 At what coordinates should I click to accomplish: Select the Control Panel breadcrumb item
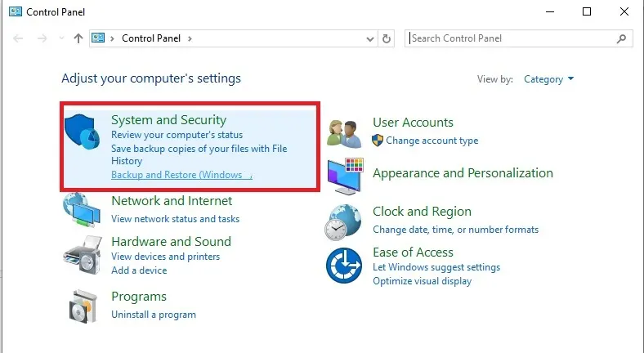(151, 38)
